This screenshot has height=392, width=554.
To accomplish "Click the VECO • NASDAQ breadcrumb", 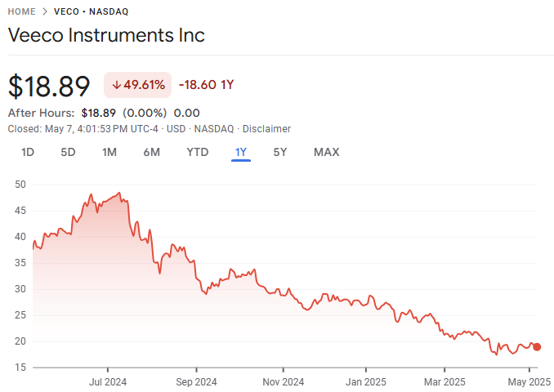I will click(x=91, y=12).
